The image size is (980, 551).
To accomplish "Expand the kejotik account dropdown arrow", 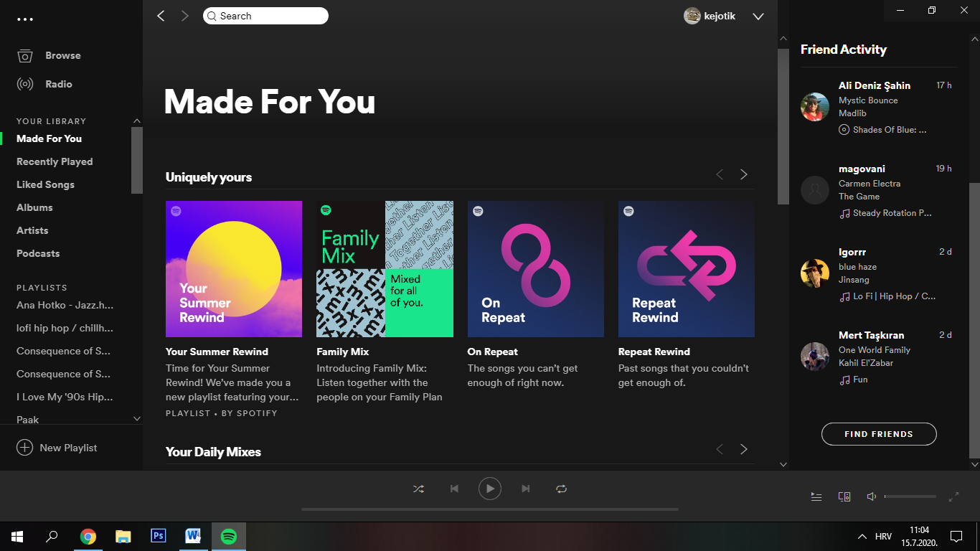I will (758, 17).
